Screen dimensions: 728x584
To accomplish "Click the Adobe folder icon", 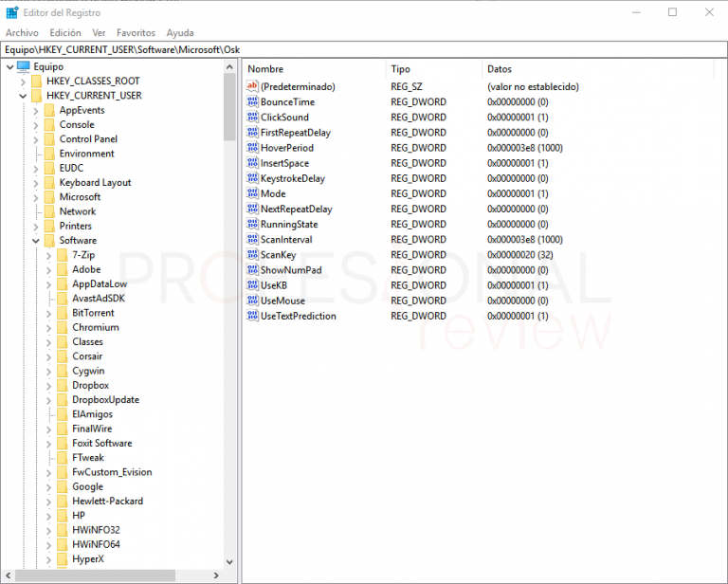I will click(63, 269).
